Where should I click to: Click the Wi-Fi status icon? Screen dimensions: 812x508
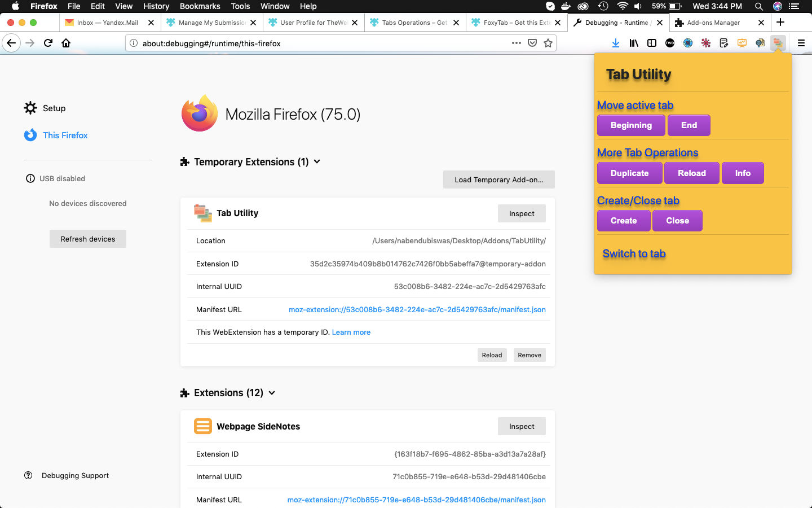(623, 6)
